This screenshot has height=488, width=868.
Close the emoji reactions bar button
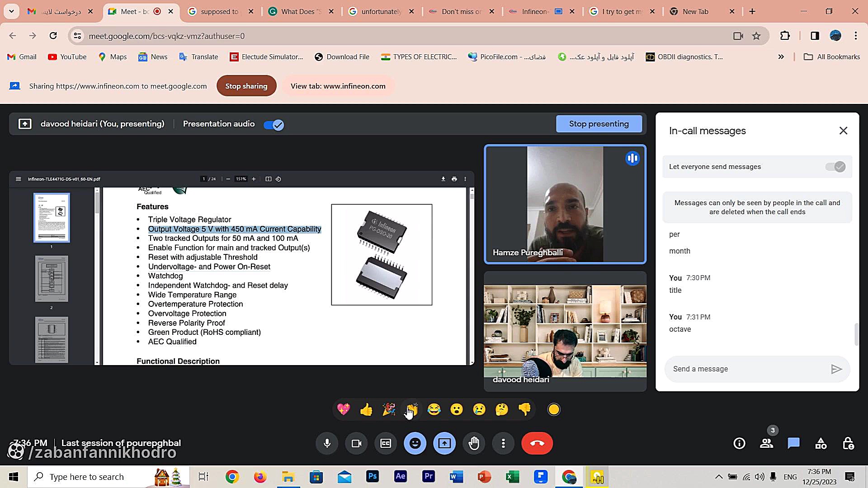(x=415, y=443)
